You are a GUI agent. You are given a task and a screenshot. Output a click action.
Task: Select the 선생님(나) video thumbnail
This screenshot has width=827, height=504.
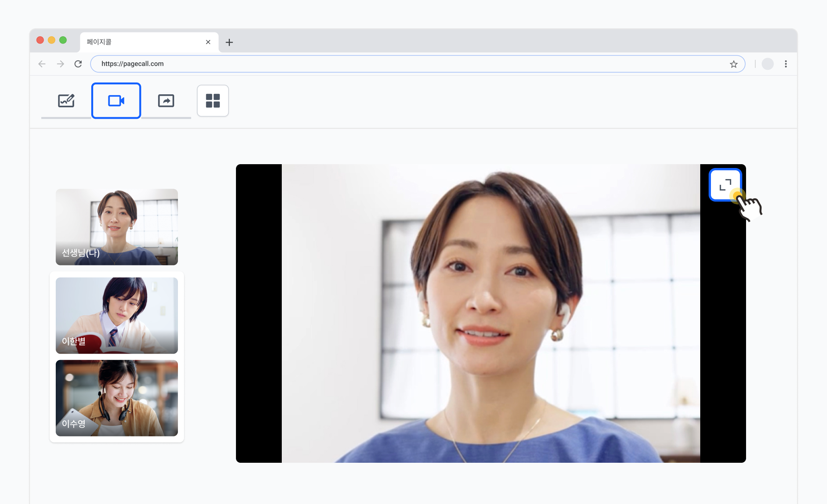point(117,227)
